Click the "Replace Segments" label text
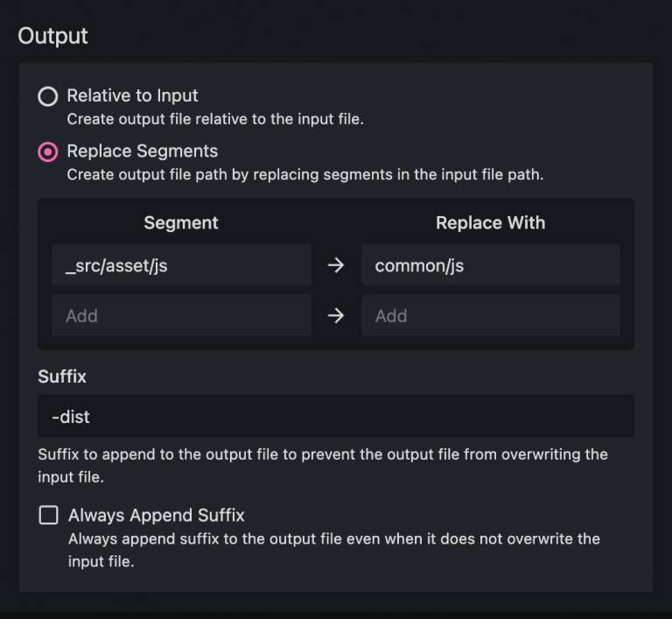 (143, 151)
